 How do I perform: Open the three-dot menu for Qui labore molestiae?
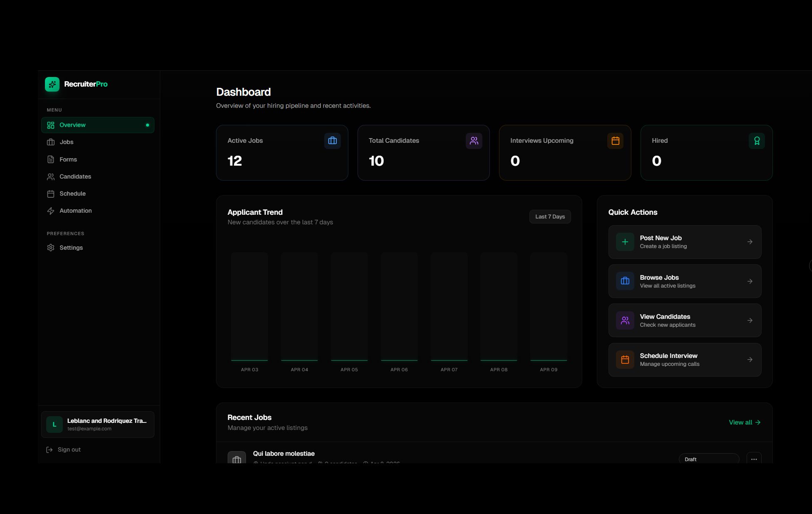point(753,459)
